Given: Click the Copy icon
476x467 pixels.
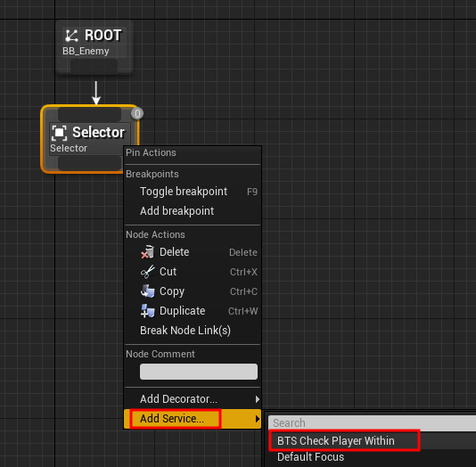Looking at the screenshot, I should [148, 291].
